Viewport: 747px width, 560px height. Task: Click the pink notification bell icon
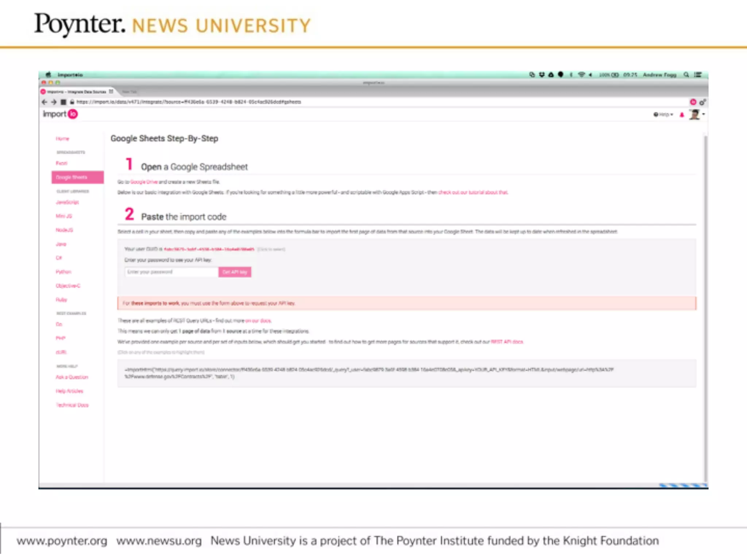682,115
